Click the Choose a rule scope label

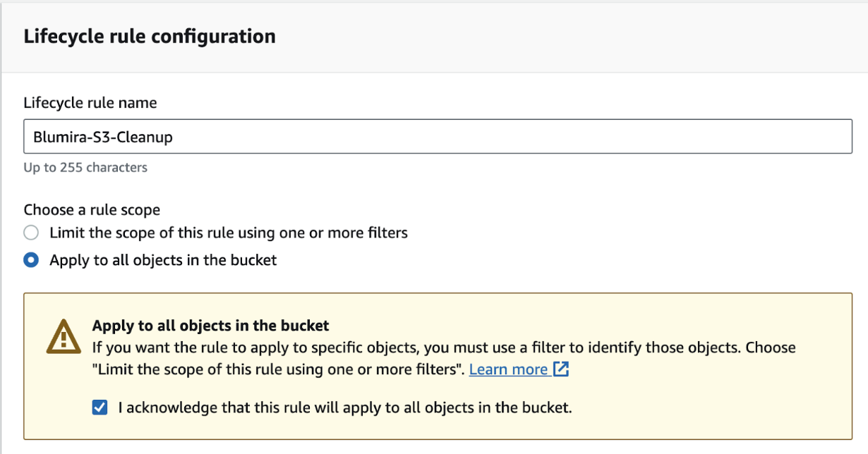click(92, 210)
